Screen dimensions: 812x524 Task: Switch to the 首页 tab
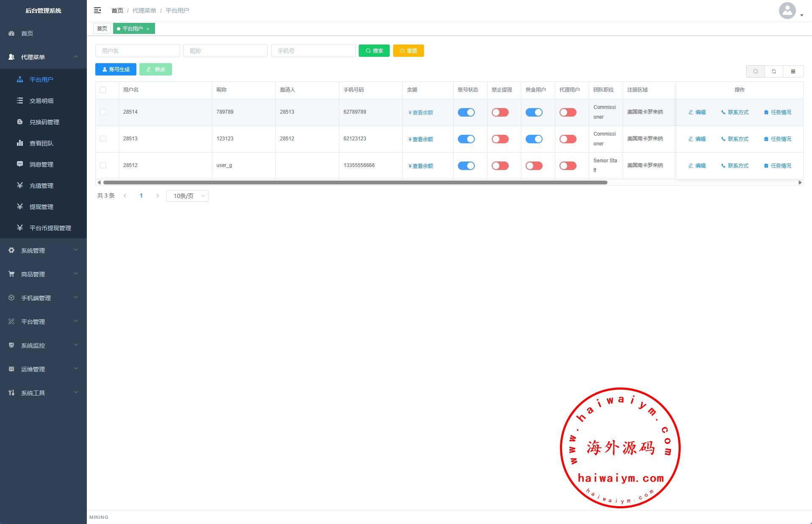(102, 29)
